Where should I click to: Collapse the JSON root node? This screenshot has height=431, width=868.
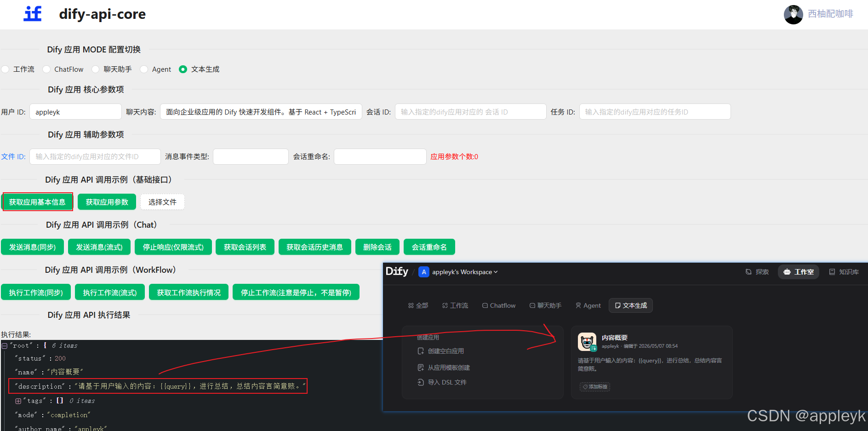click(x=4, y=345)
